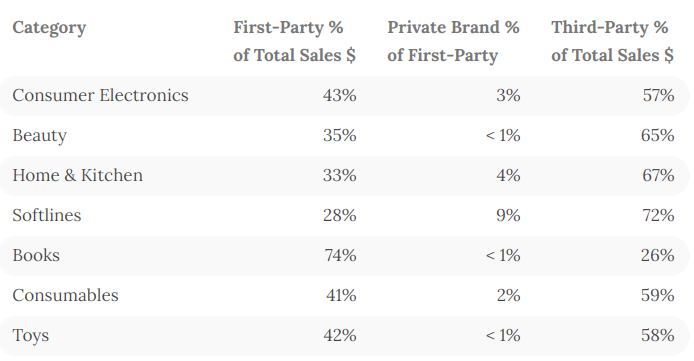694x361 pixels.
Task: Click the 58% third-party value for Toys
Action: tap(658, 336)
